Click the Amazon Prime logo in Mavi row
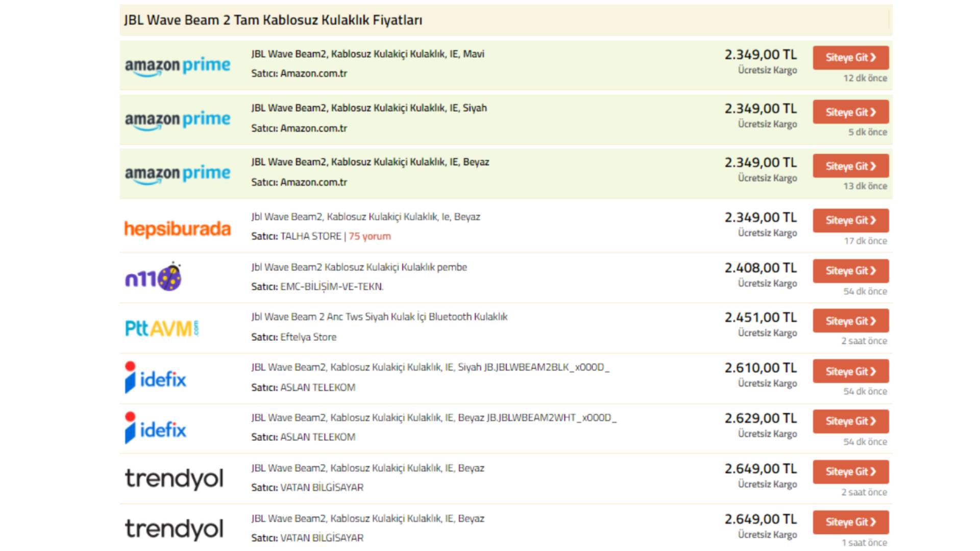 click(x=178, y=66)
